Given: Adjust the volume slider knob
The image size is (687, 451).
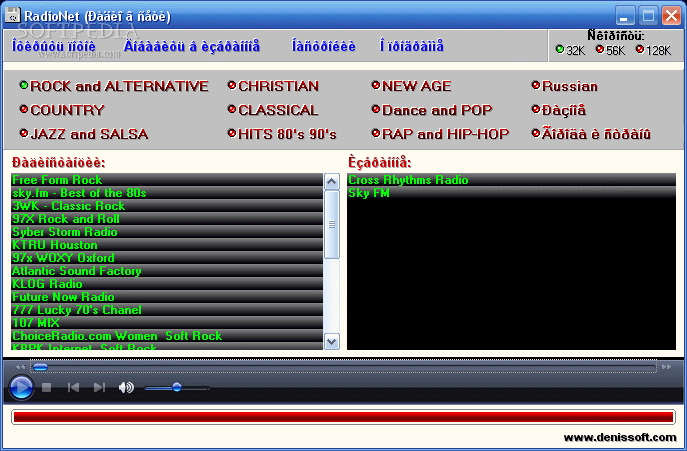Looking at the screenshot, I should [x=177, y=387].
